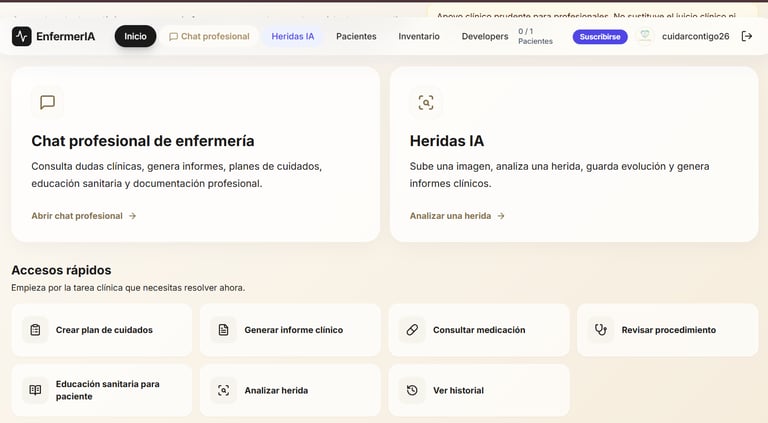Click chat bubble icon in Chat profesional tab

point(173,37)
